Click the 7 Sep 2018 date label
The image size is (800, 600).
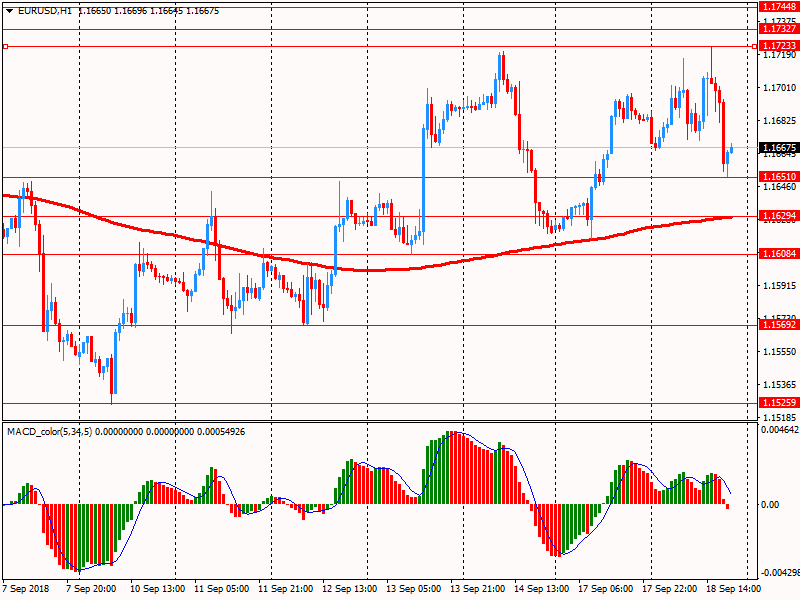tap(26, 588)
